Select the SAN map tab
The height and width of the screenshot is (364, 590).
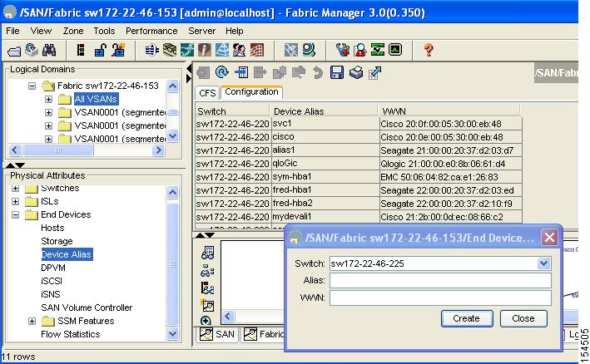click(217, 334)
